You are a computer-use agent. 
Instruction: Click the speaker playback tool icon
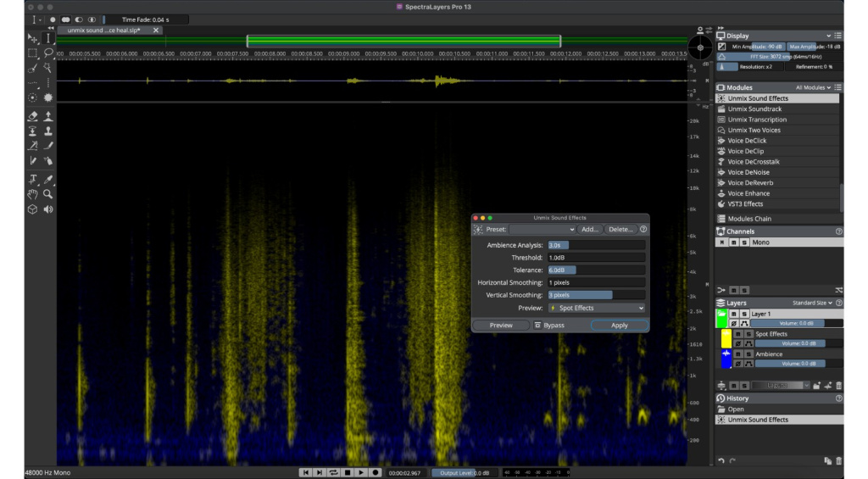[x=48, y=209]
